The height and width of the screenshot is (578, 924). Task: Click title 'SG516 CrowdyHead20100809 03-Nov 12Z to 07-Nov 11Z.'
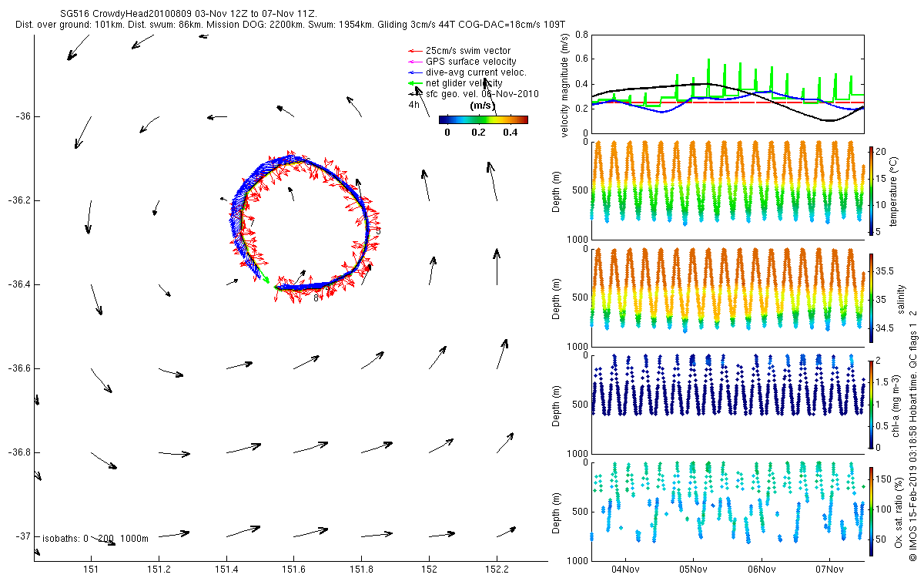[188, 14]
